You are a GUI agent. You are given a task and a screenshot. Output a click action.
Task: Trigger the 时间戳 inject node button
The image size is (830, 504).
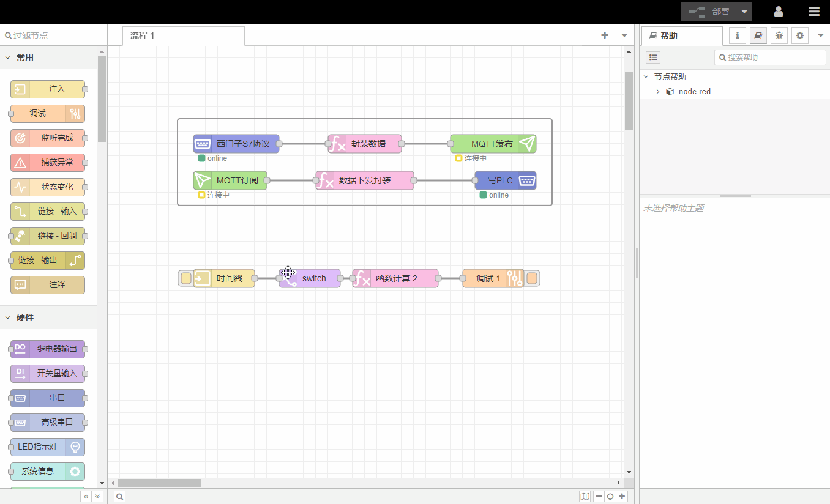[x=185, y=279]
